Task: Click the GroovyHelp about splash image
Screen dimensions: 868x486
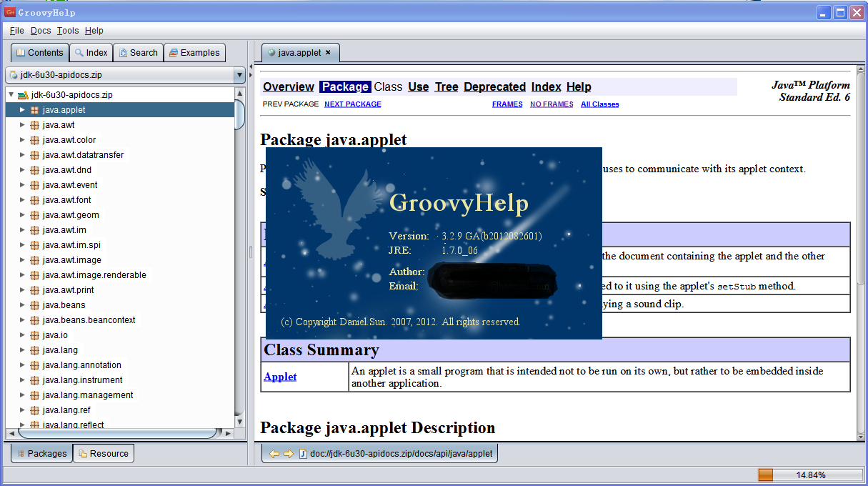Action: point(434,243)
